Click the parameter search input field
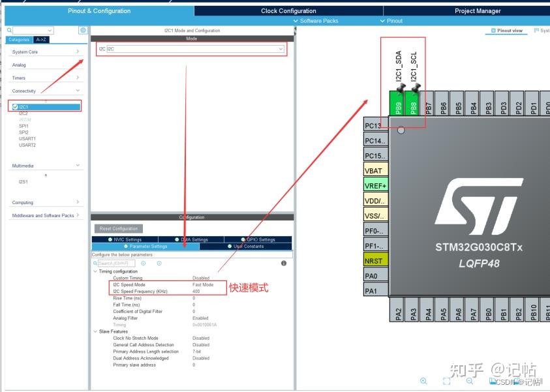Viewport: 550px width, 392px height. [116, 264]
